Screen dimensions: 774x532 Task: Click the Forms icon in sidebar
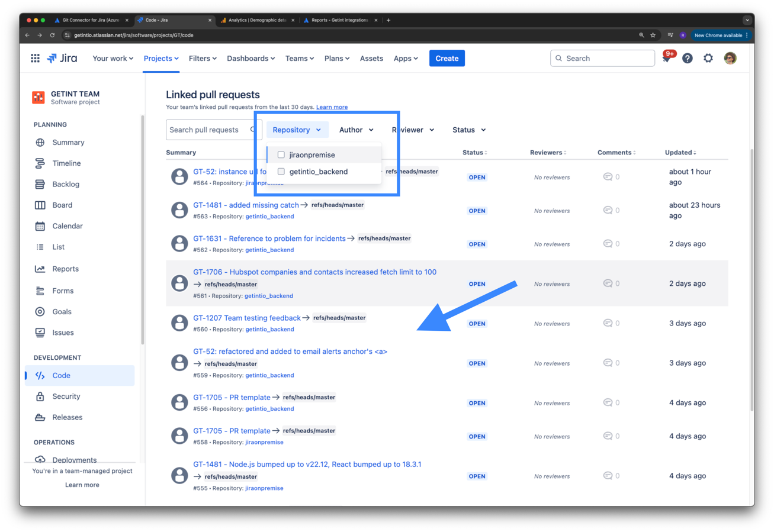tap(40, 291)
